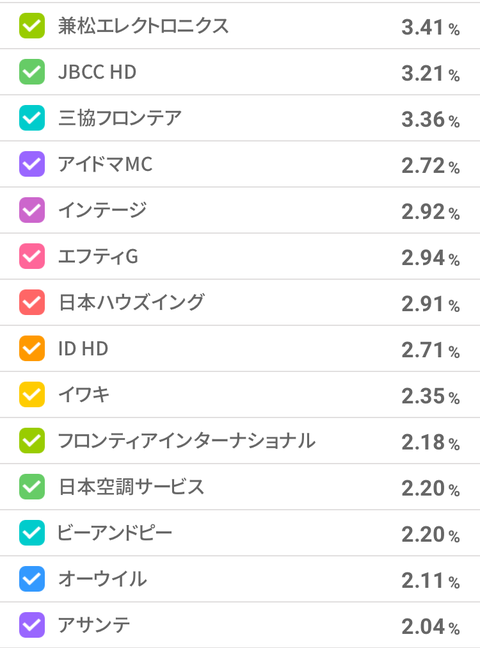The width and height of the screenshot is (480, 648).
Task: Select the 兼松エレクトロニクス stock name
Action: (143, 26)
